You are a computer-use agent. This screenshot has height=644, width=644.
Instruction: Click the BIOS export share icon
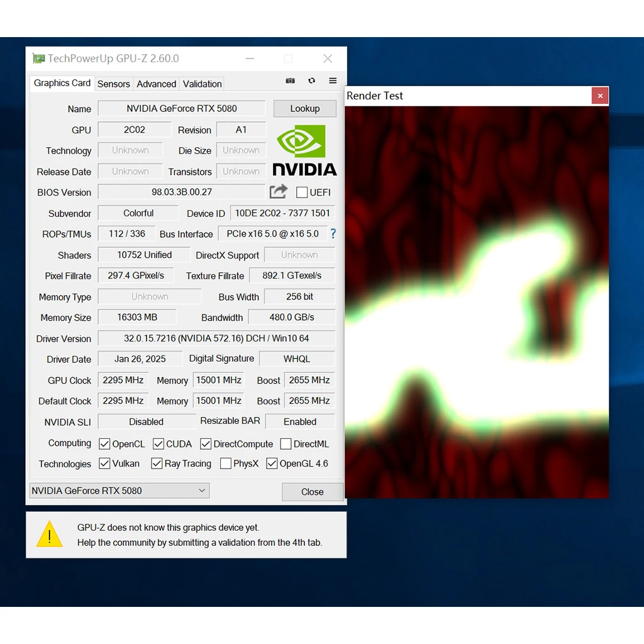tap(278, 191)
